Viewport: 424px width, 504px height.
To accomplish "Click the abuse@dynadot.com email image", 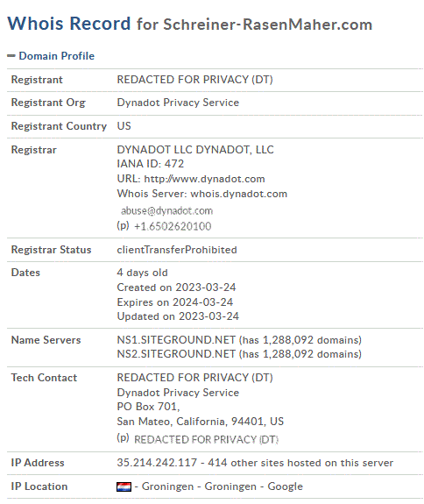I will 166,211.
